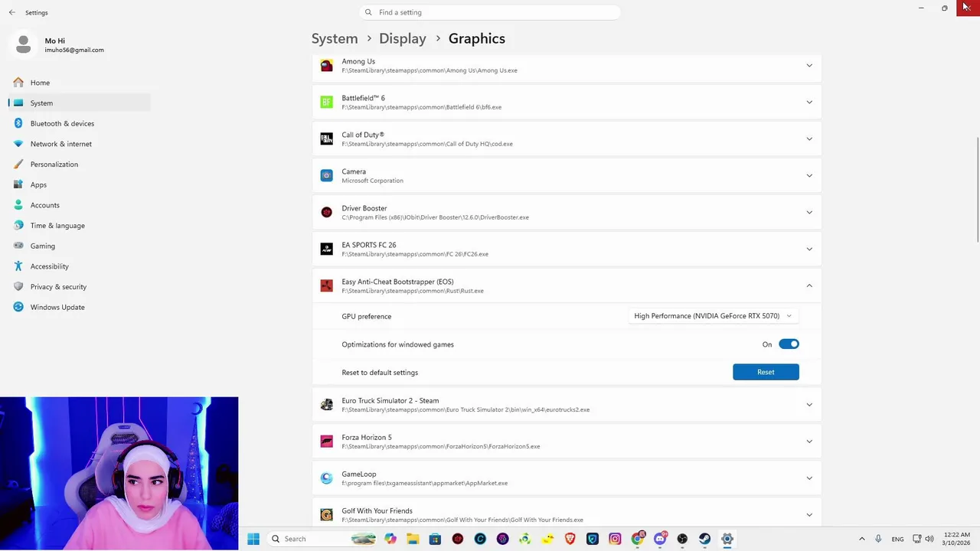Expand the Euro Truck Simulator 2 entry
The image size is (980, 551).
tap(809, 405)
